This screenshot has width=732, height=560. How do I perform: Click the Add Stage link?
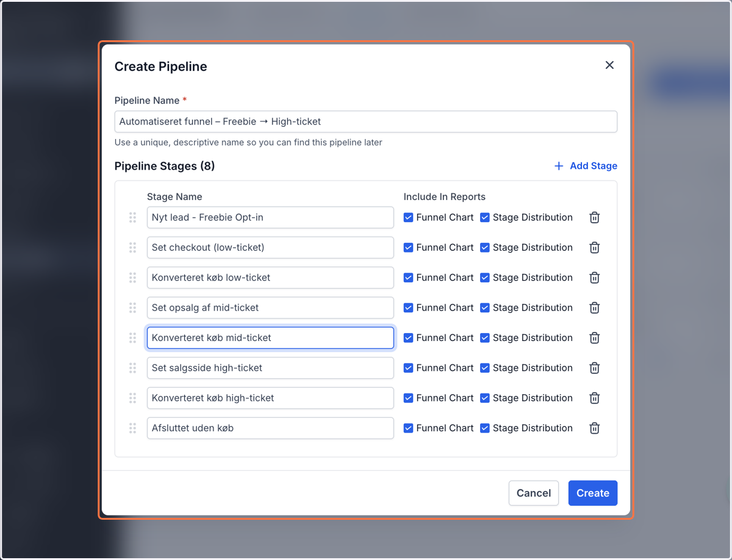pyautogui.click(x=586, y=166)
